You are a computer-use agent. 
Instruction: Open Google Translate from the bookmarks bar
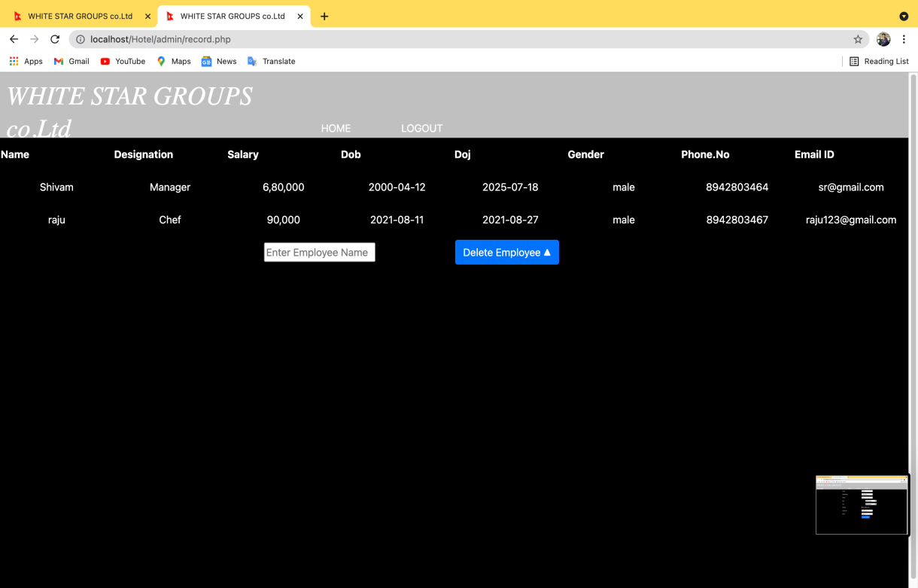coord(271,61)
